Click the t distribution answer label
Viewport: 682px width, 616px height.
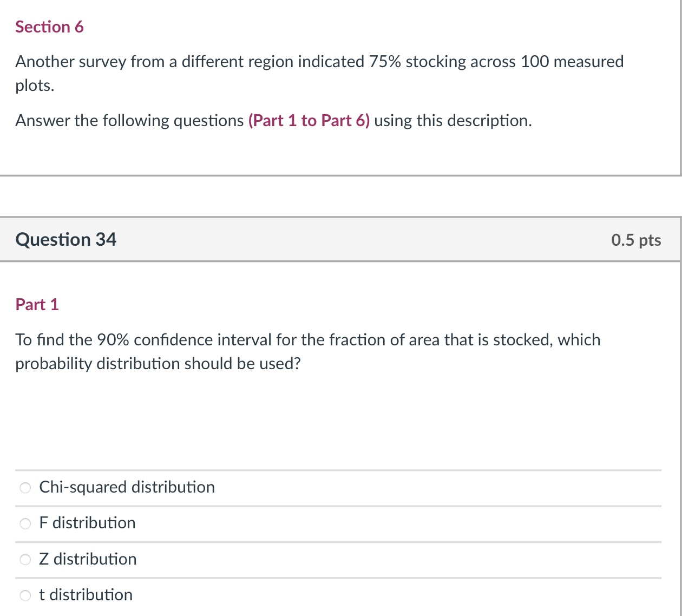click(86, 595)
